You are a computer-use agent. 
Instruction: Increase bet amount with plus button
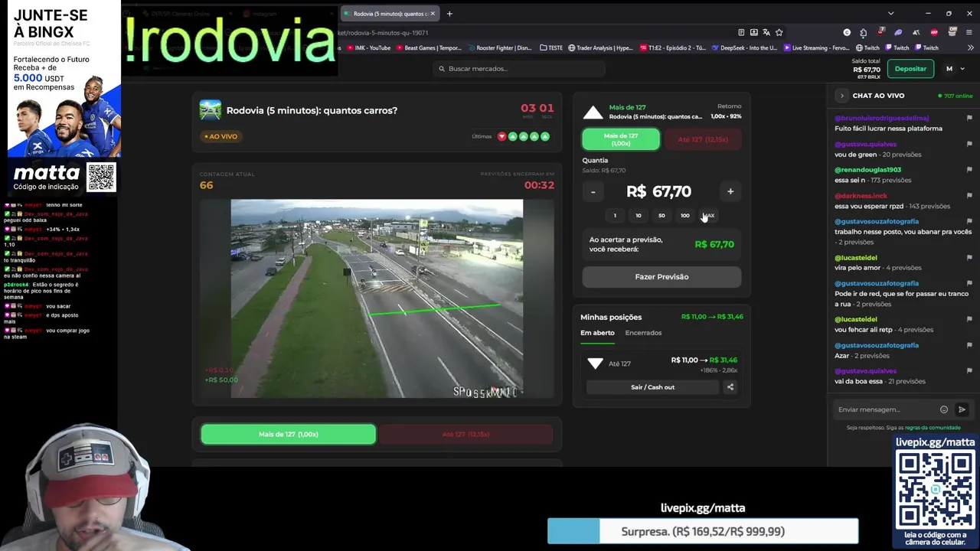pyautogui.click(x=730, y=191)
